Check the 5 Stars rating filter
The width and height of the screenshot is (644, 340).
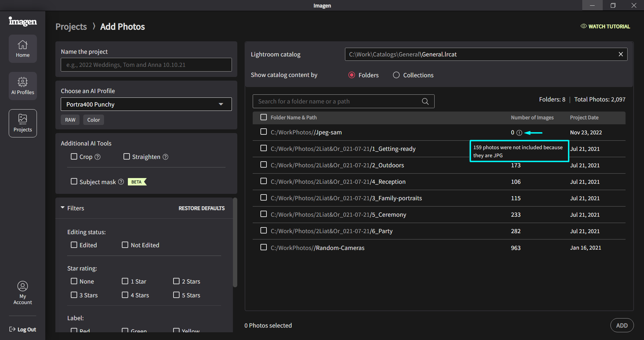176,295
